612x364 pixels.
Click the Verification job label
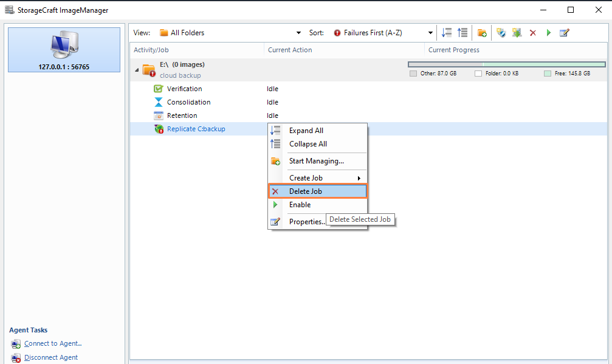point(185,89)
